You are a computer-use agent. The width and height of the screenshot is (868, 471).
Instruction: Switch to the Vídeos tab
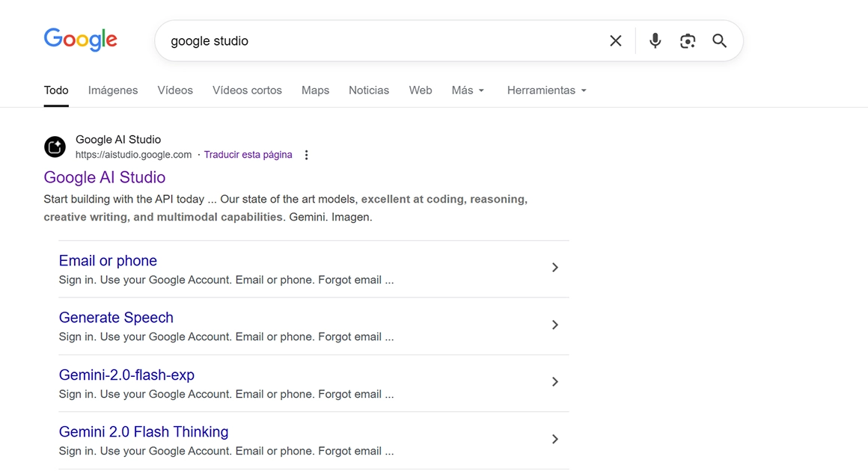[175, 90]
